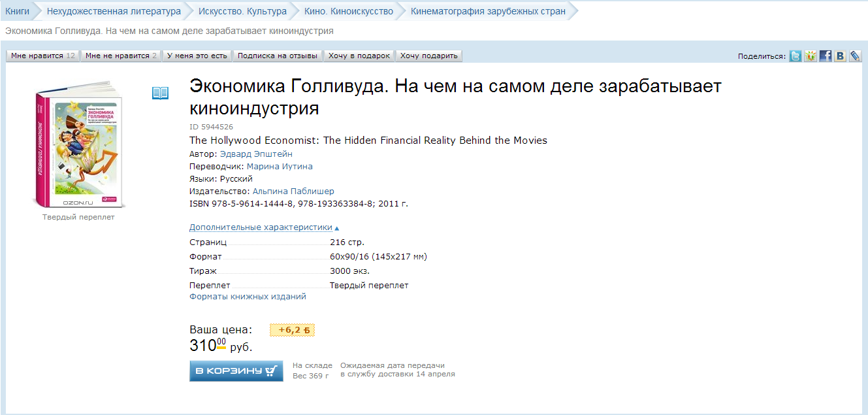
Task: Open 'Кинематография зарубежных стран' breadcrumb
Action: coord(488,11)
